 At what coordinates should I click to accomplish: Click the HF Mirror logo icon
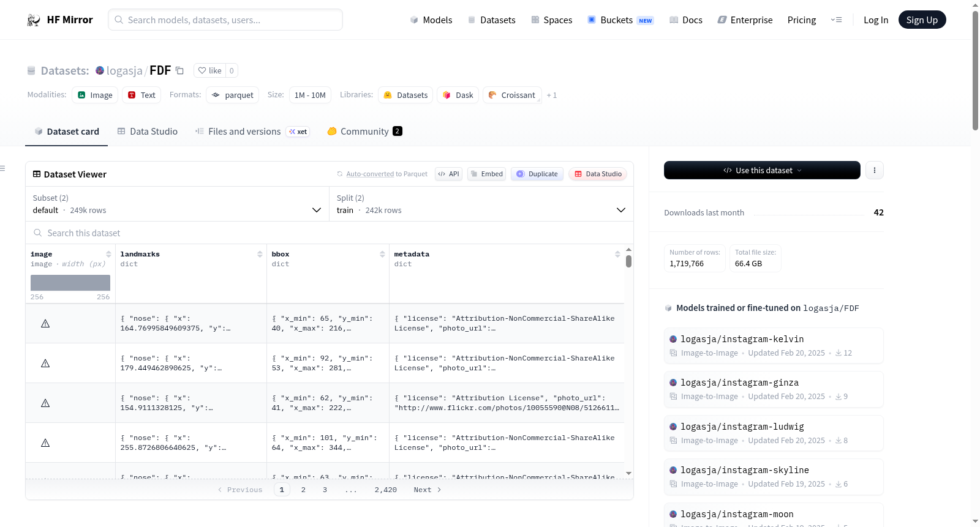click(34, 20)
